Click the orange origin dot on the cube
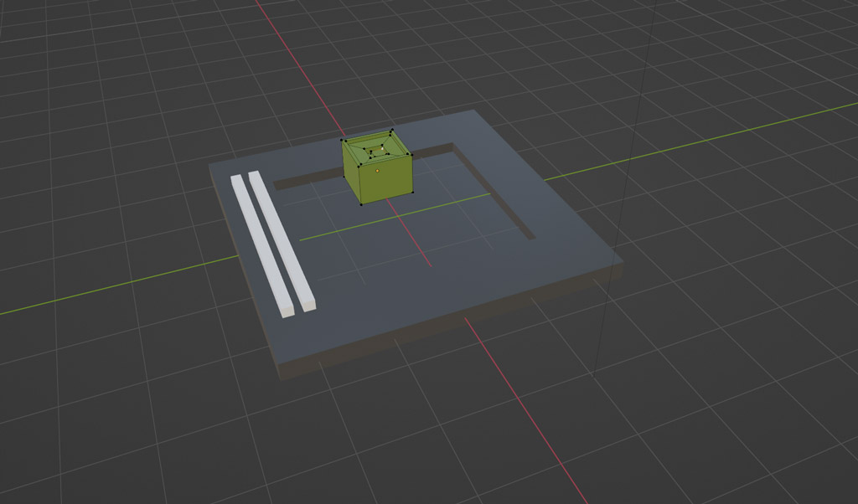 [378, 171]
